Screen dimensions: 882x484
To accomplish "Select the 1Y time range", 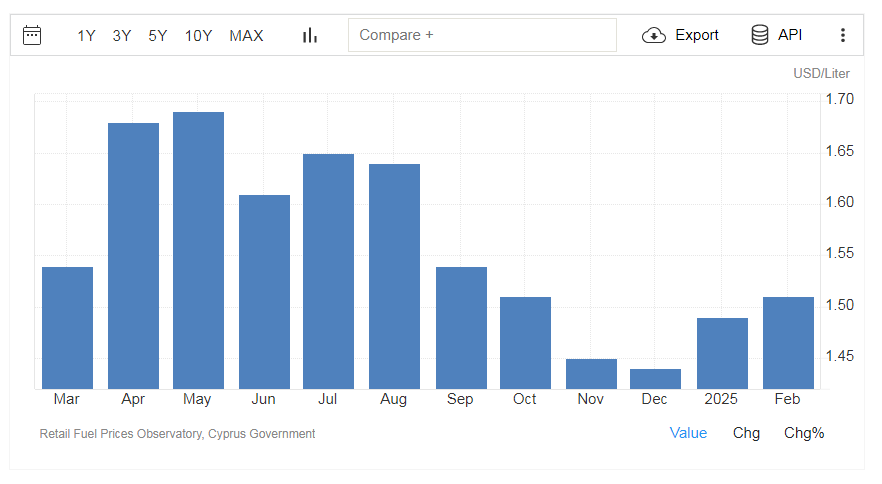I will click(x=86, y=36).
